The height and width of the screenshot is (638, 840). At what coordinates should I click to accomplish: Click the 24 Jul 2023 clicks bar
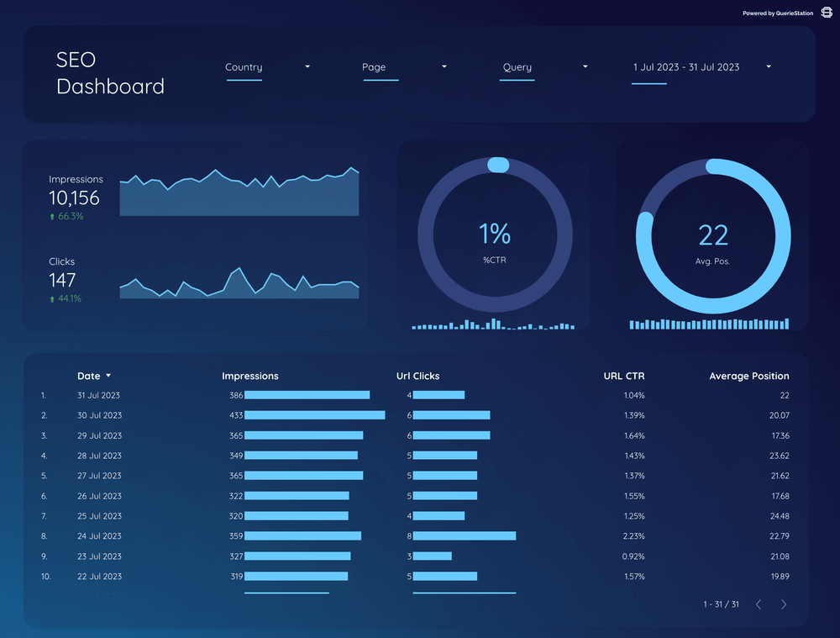coord(464,536)
